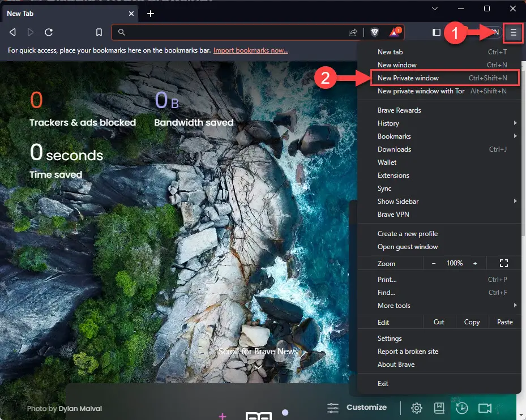526x420 pixels.
Task: Click the Brave Shields lion icon
Action: (x=374, y=32)
